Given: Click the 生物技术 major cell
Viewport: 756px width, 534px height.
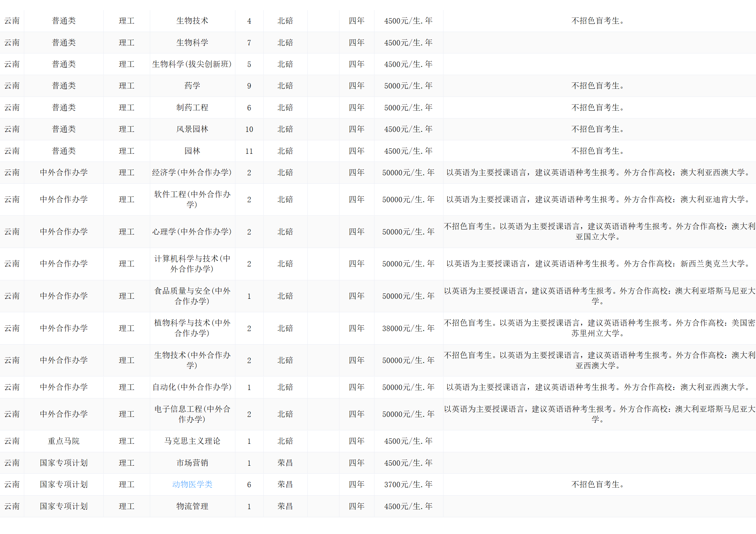Looking at the screenshot, I should [x=192, y=21].
